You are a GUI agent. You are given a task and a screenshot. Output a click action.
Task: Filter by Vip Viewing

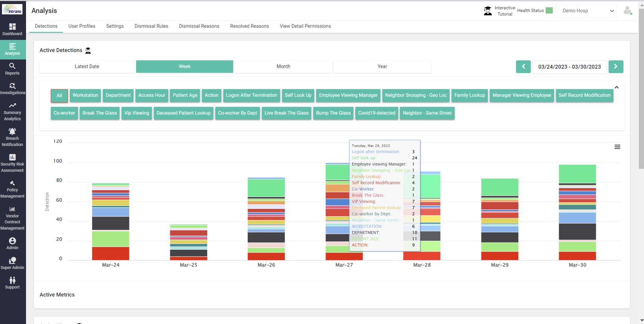click(137, 113)
